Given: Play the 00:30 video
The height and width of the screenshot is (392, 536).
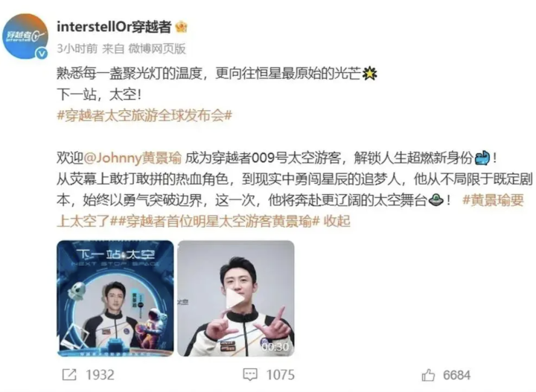Looking at the screenshot, I should coord(236,298).
